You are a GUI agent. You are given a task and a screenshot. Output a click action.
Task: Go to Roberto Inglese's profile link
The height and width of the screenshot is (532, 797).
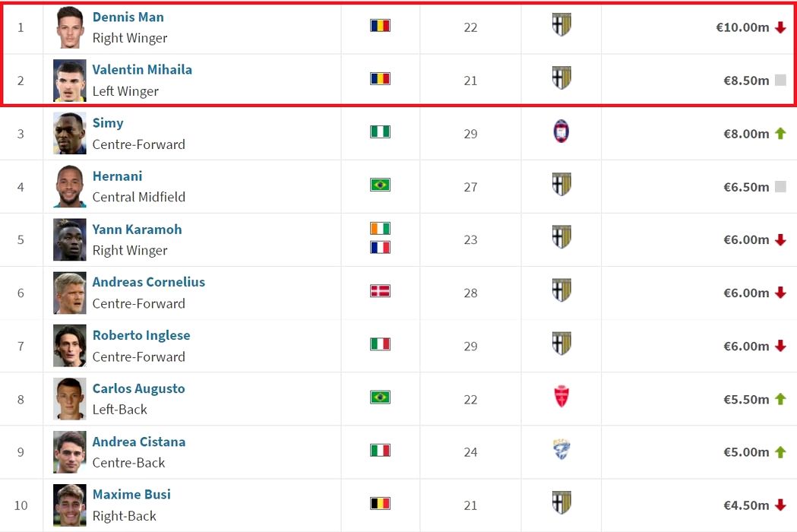coord(141,335)
